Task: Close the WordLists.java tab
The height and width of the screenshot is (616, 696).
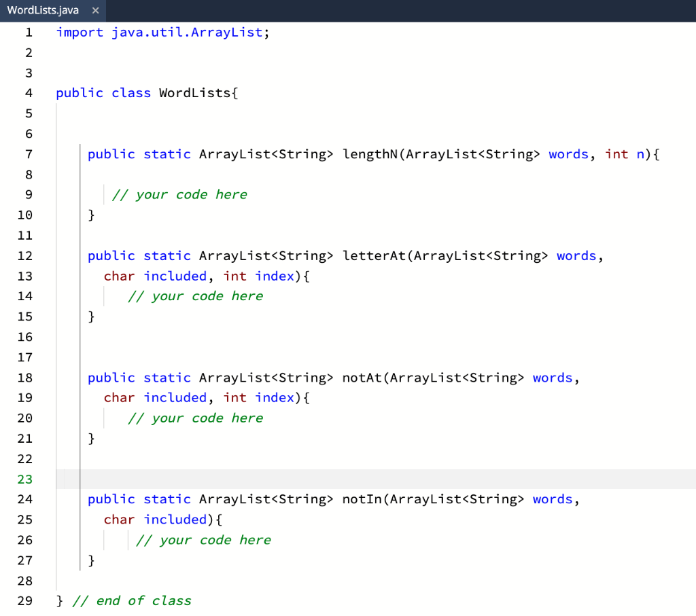Action: click(x=94, y=10)
